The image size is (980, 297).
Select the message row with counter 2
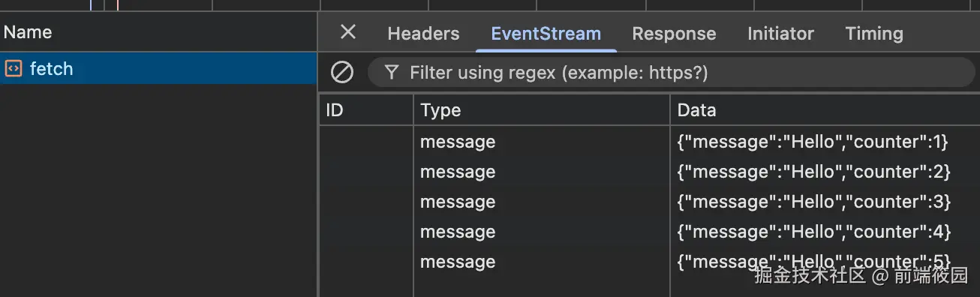[650, 172]
